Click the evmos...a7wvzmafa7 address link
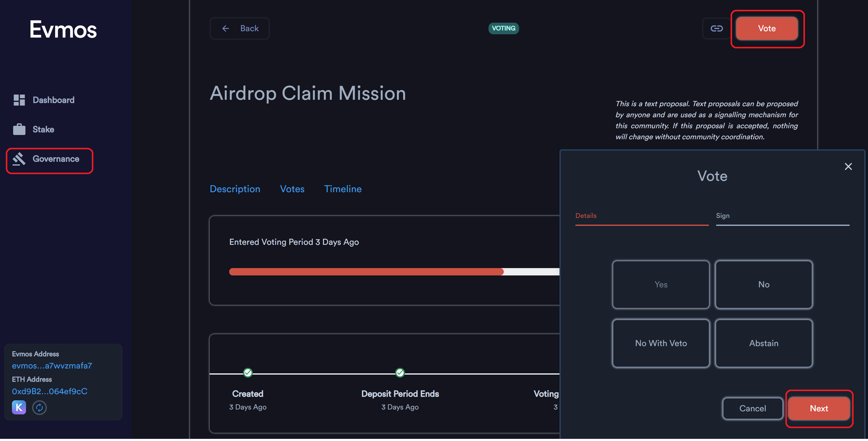 (x=52, y=366)
